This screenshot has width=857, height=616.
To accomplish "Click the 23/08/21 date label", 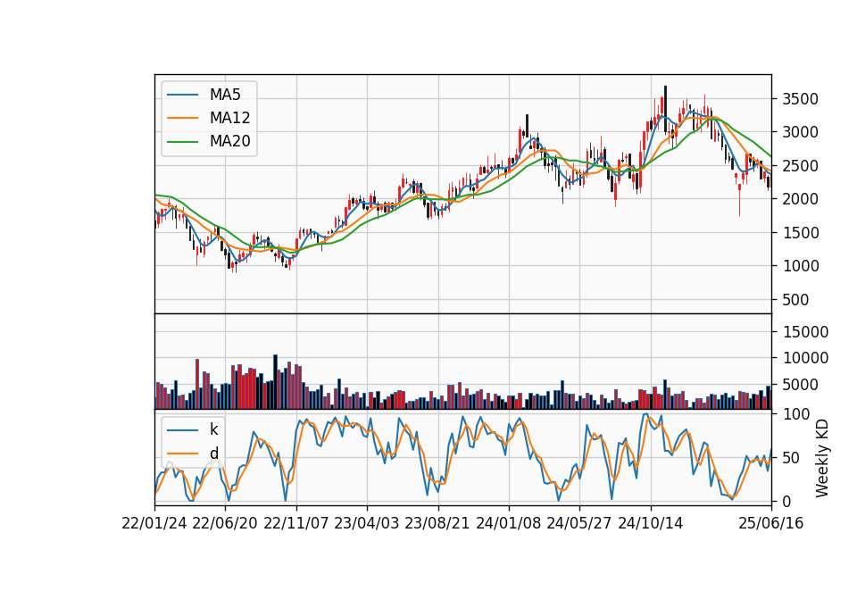I will pyautogui.click(x=437, y=524).
